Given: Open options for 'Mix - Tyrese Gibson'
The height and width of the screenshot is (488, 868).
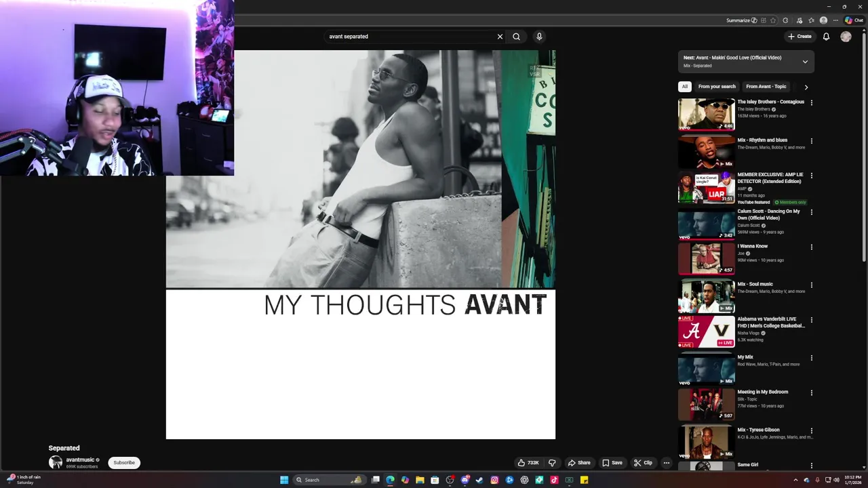Looking at the screenshot, I should pos(811,430).
